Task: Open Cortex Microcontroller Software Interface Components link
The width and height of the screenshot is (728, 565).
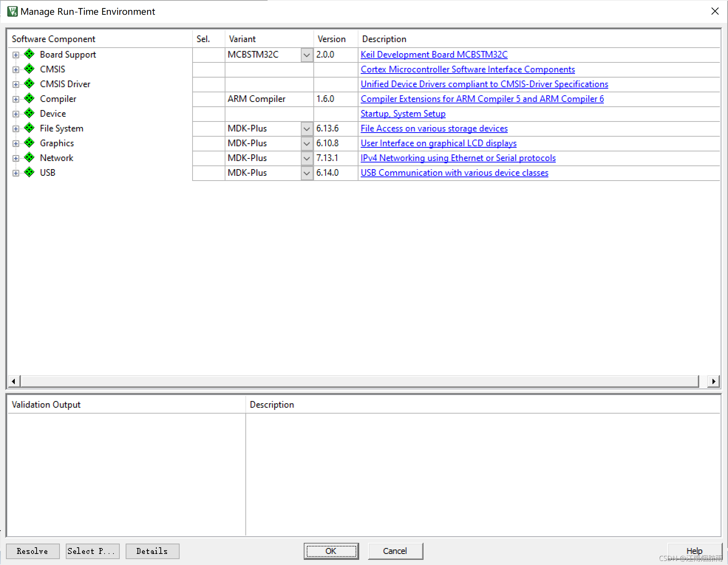Action: pyautogui.click(x=467, y=69)
